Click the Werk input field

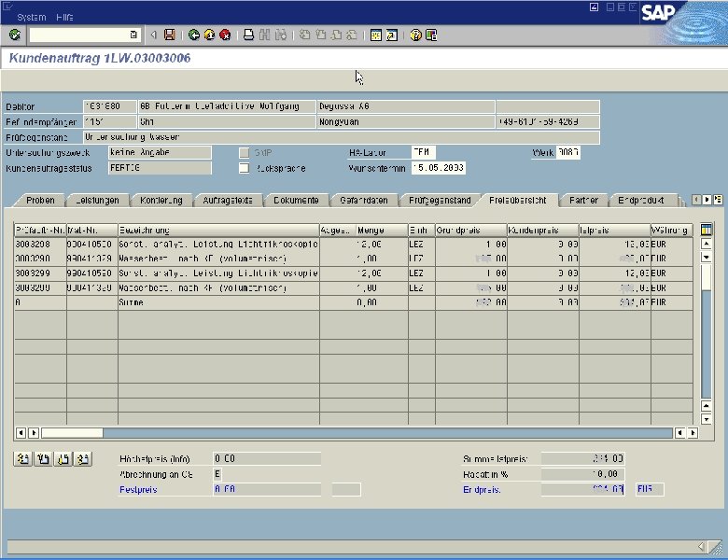coord(567,152)
